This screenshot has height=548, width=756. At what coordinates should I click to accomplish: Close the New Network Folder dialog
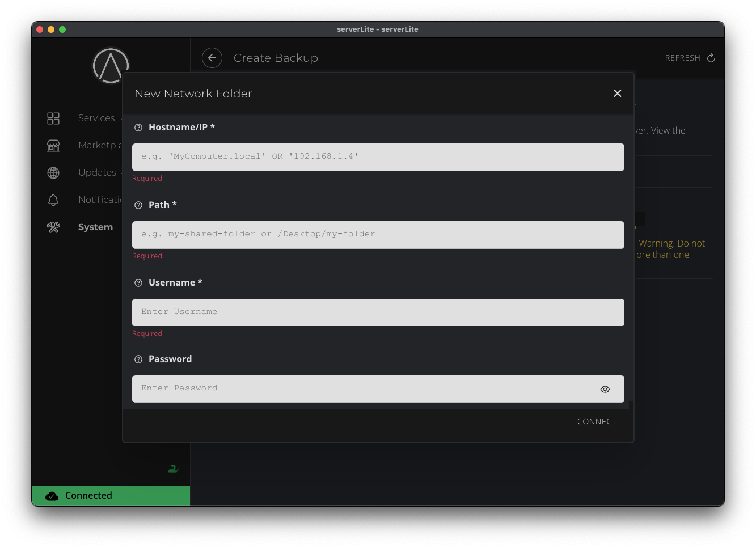617,94
